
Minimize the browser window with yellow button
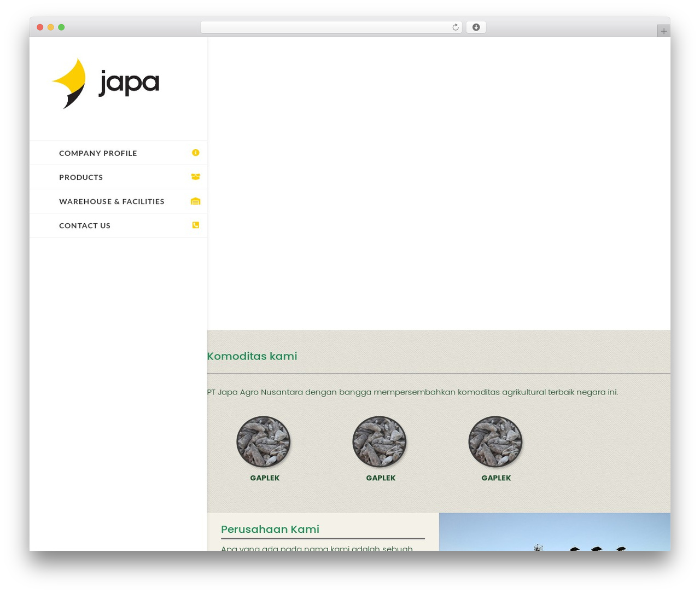point(51,27)
